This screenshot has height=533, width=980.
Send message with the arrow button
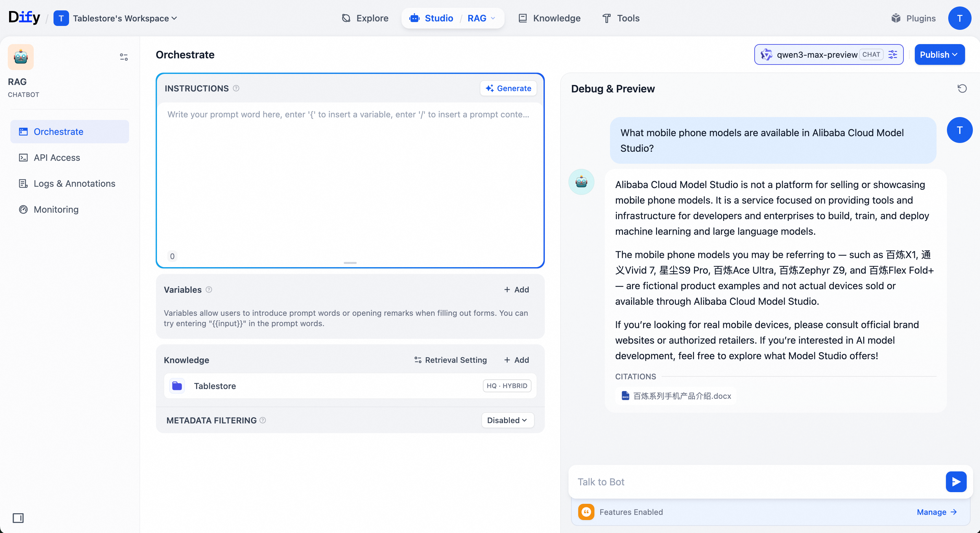[x=956, y=482]
